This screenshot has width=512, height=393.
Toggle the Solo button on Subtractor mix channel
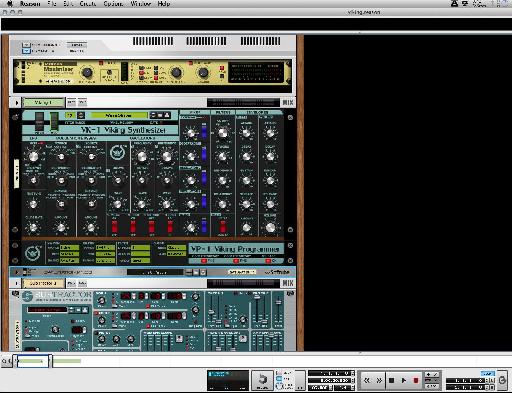[82, 283]
